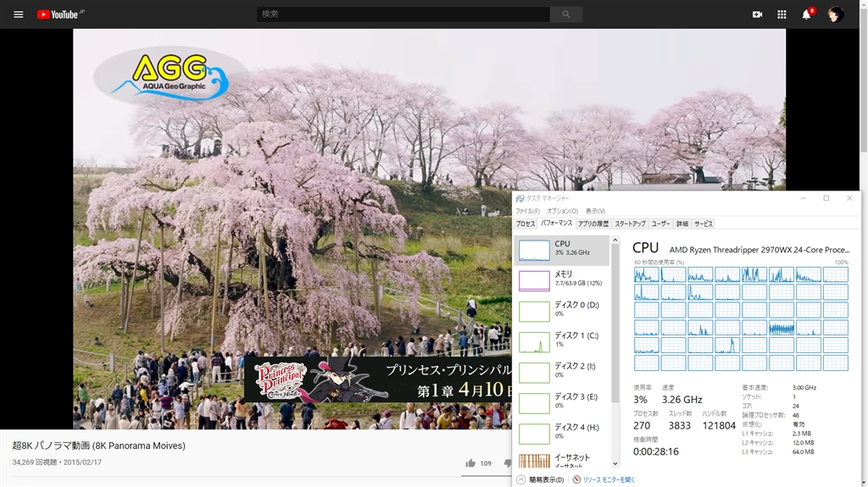The height and width of the screenshot is (487, 868).
Task: Open the notifications bell
Action: tap(807, 14)
